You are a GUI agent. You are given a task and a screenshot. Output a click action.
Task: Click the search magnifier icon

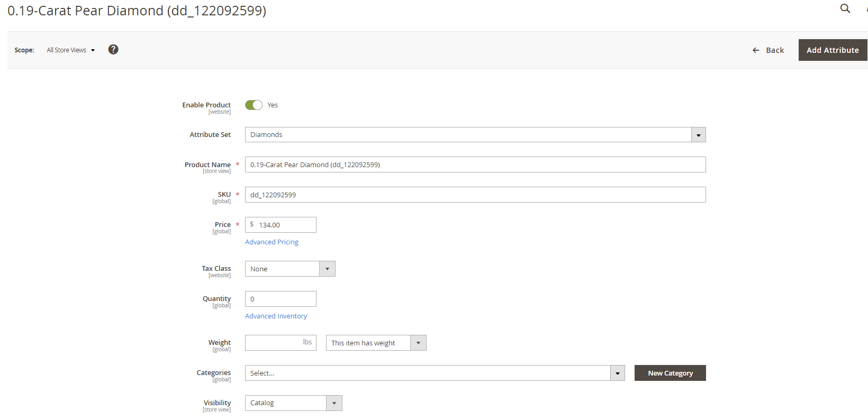(845, 8)
